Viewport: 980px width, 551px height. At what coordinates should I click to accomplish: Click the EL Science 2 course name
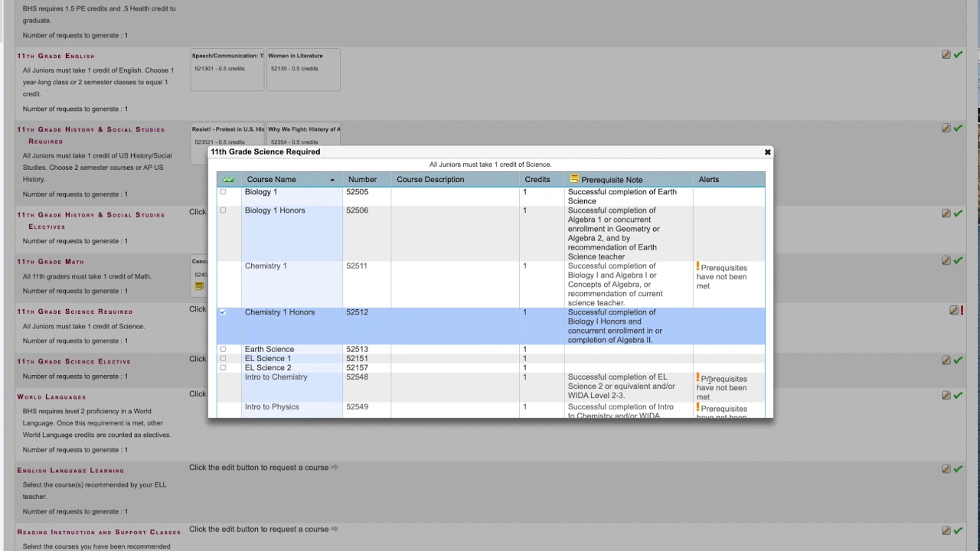tap(268, 367)
